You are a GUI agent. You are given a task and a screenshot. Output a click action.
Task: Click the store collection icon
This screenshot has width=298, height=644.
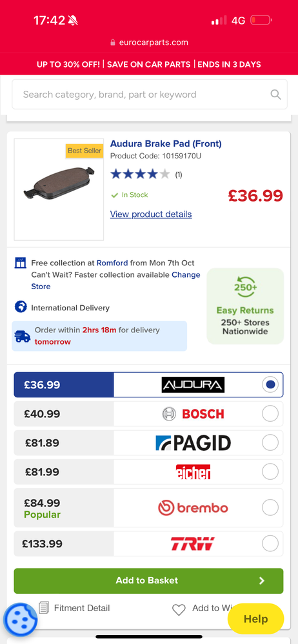click(20, 263)
